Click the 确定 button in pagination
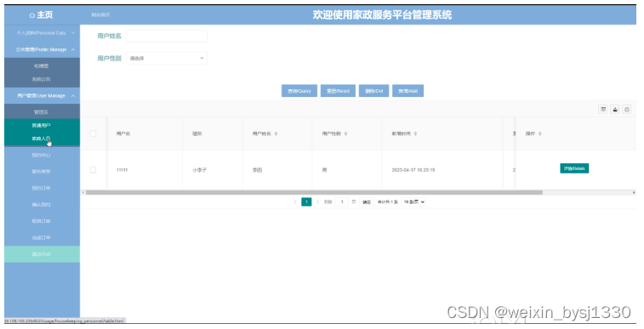 (367, 201)
